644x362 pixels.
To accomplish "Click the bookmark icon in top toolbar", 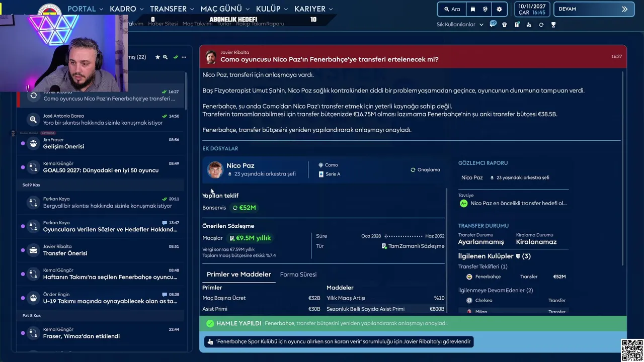I will pos(473,9).
